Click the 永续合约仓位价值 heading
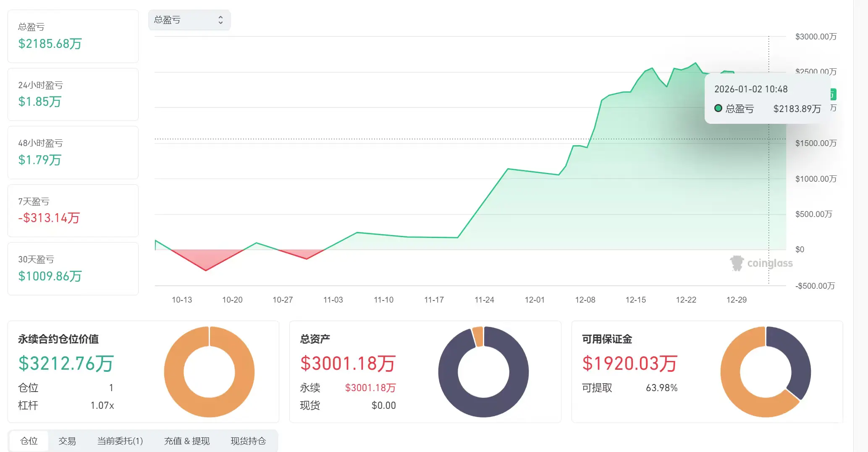The height and width of the screenshot is (452, 868). [x=58, y=339]
